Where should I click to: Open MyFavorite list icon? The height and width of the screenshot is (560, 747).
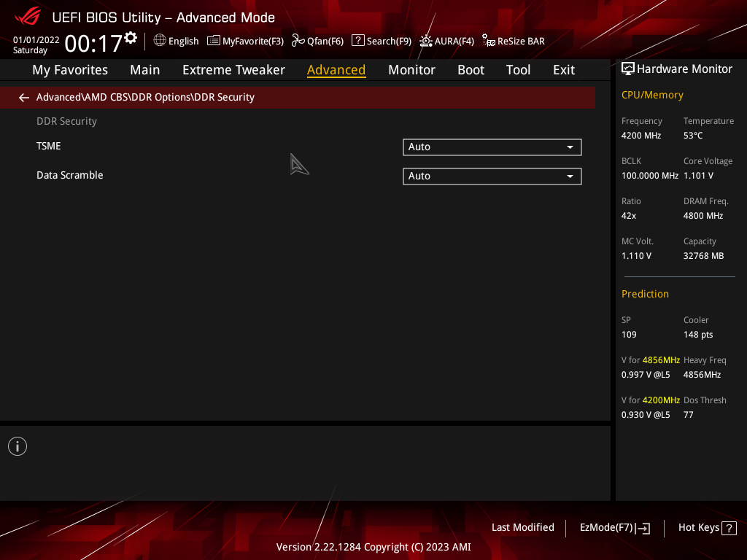[214, 41]
